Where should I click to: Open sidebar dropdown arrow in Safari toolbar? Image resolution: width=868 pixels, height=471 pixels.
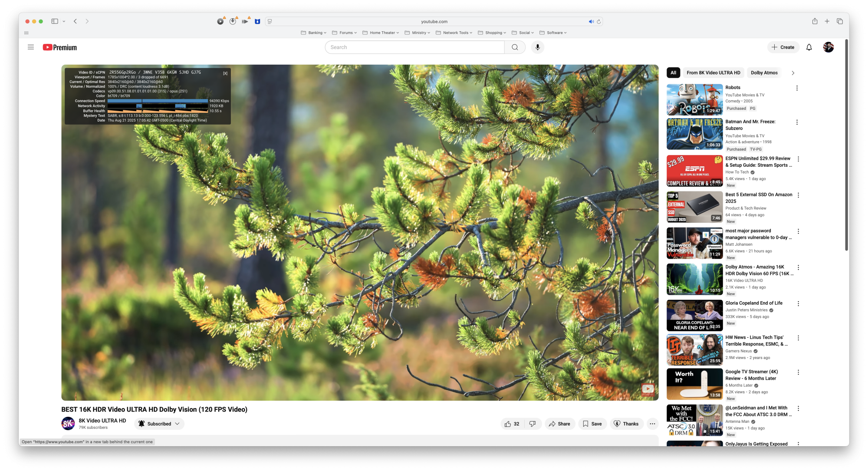64,21
